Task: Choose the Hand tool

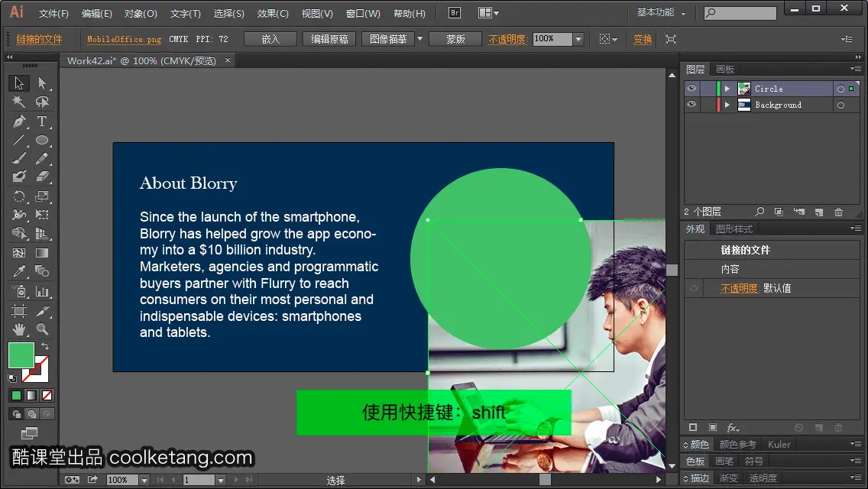Action: click(19, 329)
